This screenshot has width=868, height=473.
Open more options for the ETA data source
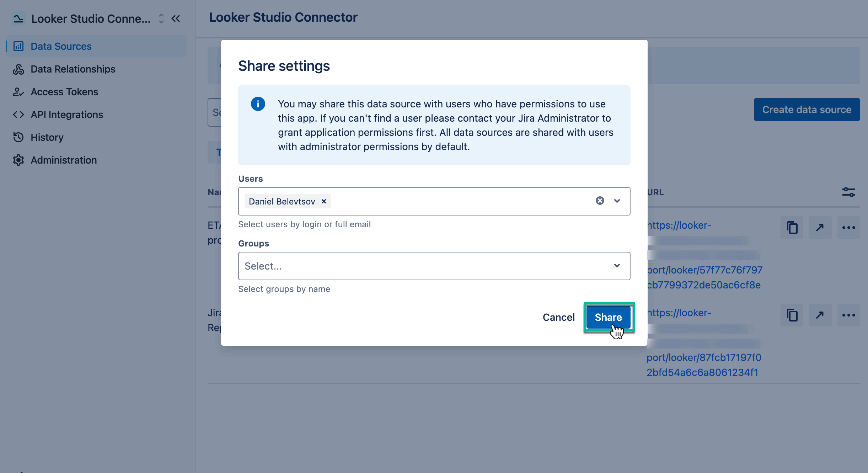point(849,227)
